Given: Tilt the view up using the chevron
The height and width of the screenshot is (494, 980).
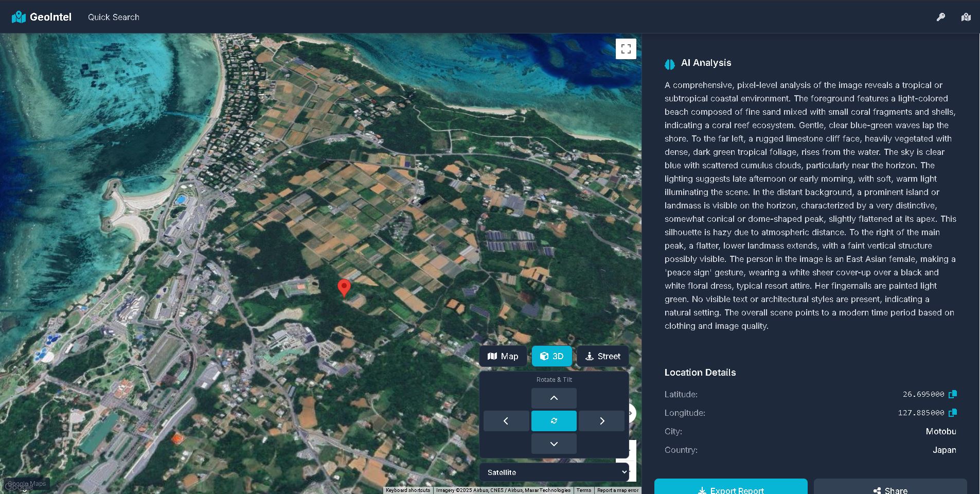Looking at the screenshot, I should click(x=554, y=398).
